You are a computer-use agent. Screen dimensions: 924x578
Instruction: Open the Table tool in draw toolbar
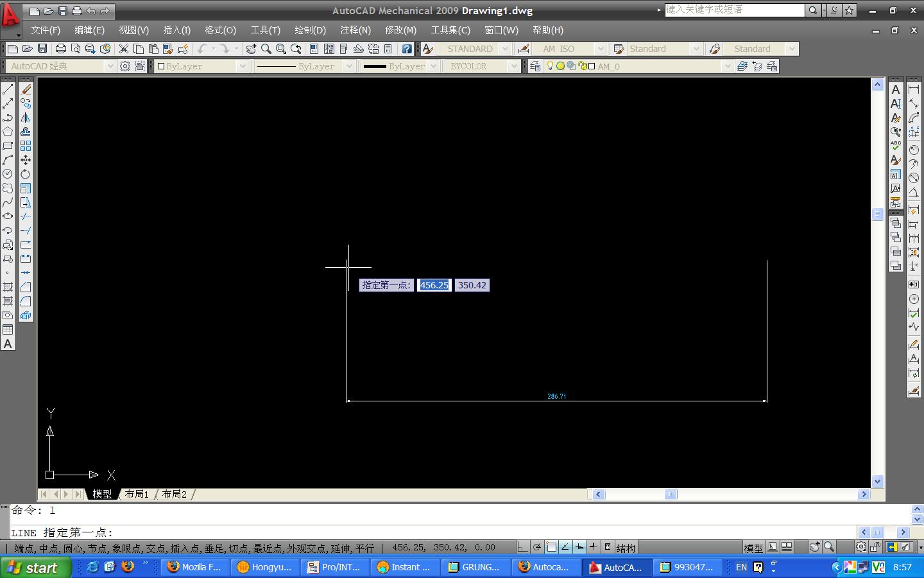(8, 329)
